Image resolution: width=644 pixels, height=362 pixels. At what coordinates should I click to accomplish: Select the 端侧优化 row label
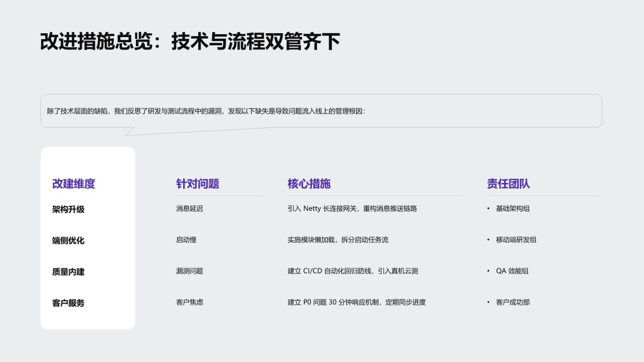click(x=68, y=240)
